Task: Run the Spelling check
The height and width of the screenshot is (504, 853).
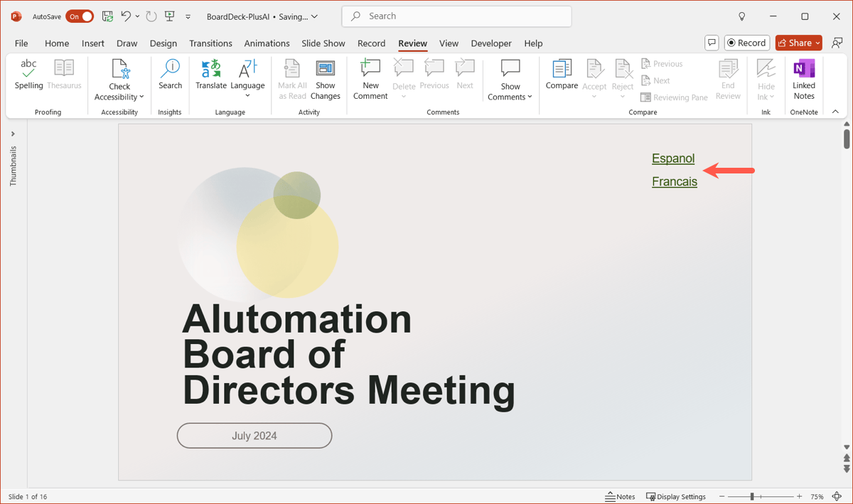Action: pos(29,75)
